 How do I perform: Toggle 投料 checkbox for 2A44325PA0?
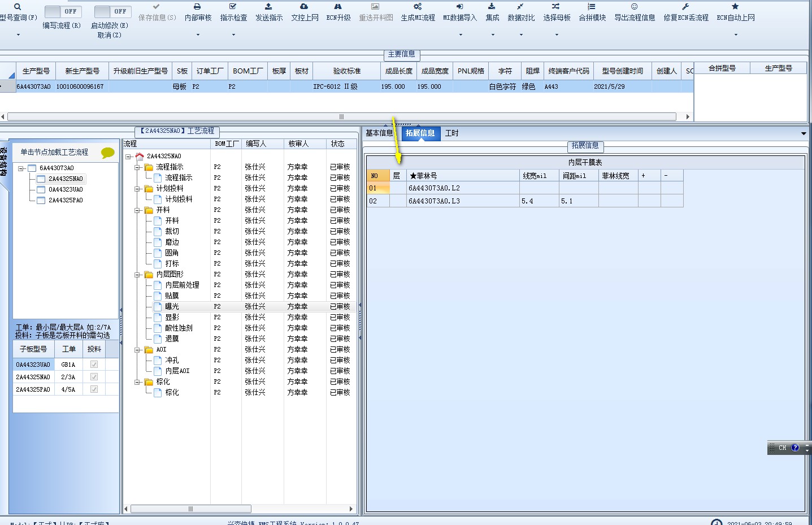tap(94, 389)
